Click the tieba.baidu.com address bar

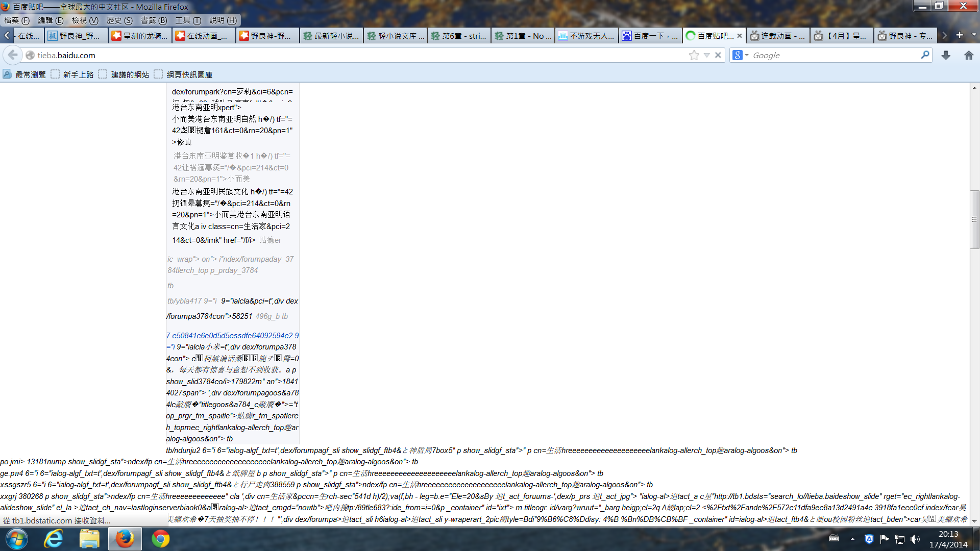(357, 55)
